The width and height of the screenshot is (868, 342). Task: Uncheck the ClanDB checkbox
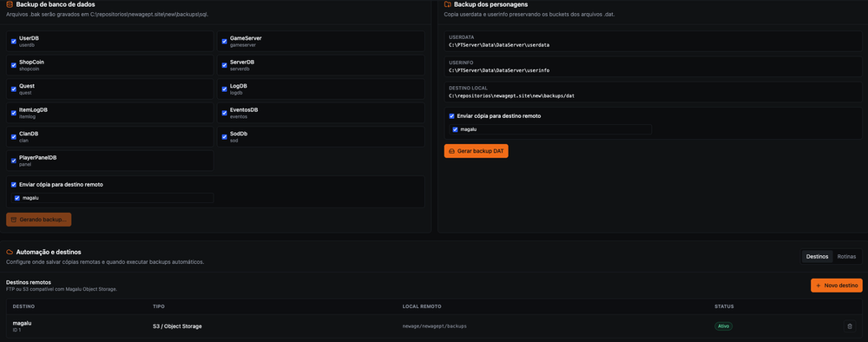click(14, 136)
